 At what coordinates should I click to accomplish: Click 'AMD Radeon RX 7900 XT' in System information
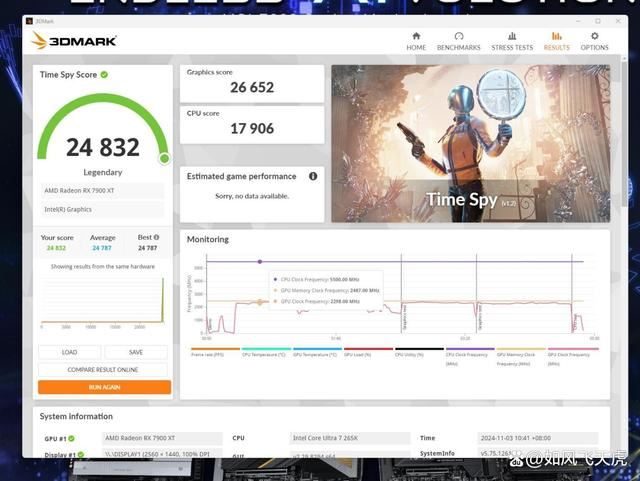pos(162,438)
